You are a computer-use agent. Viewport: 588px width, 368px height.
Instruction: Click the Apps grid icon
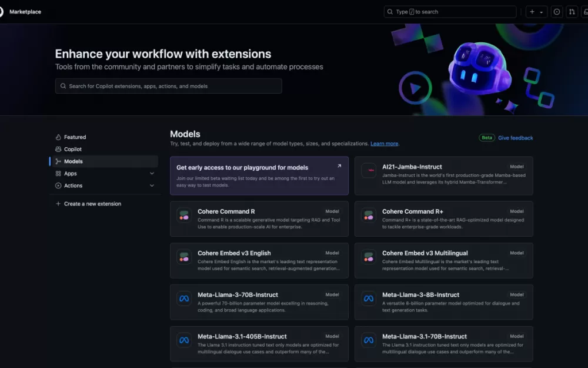pos(58,173)
